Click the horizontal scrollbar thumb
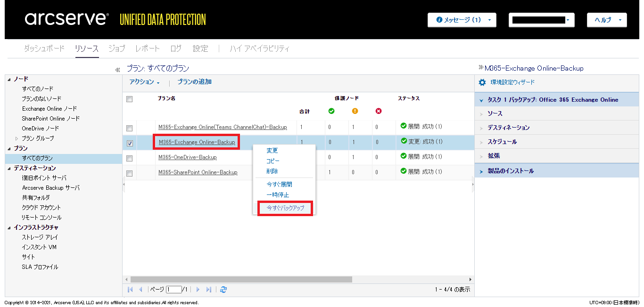644x307 pixels. (241, 279)
